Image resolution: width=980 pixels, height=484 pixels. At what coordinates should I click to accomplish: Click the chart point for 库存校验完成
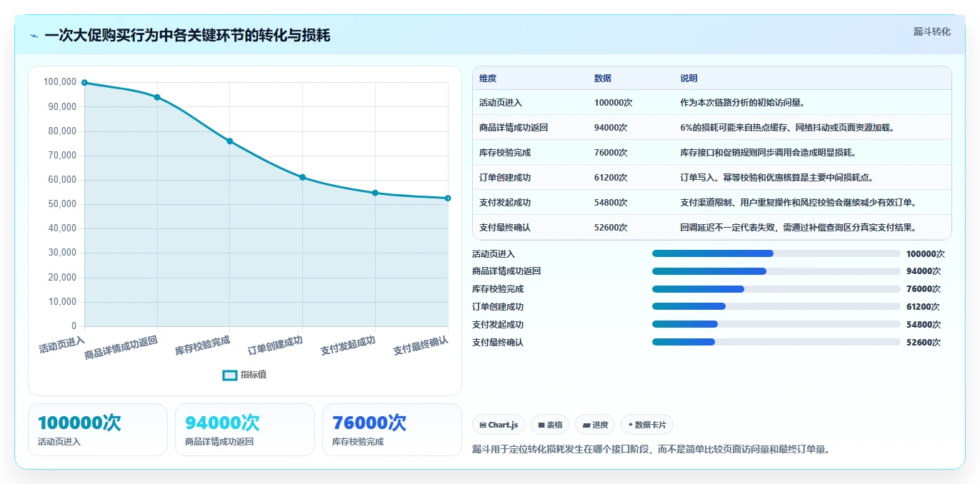point(230,141)
